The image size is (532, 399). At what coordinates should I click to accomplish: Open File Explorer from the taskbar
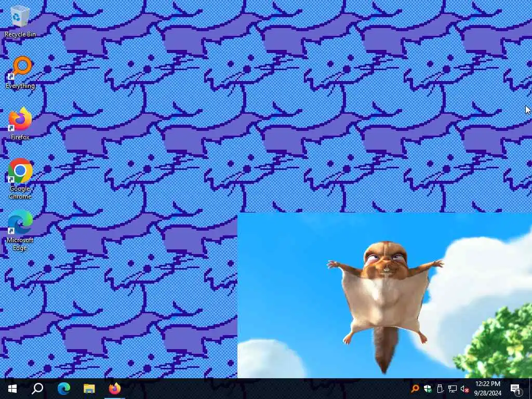point(89,389)
